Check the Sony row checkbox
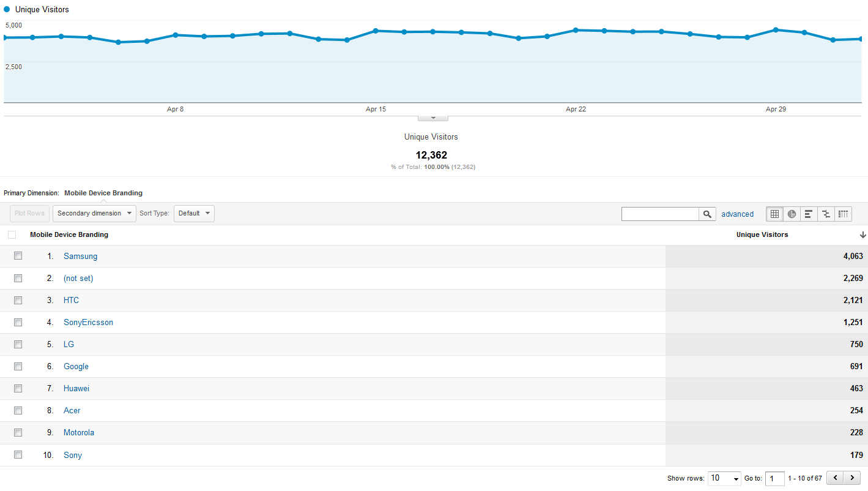 click(18, 455)
